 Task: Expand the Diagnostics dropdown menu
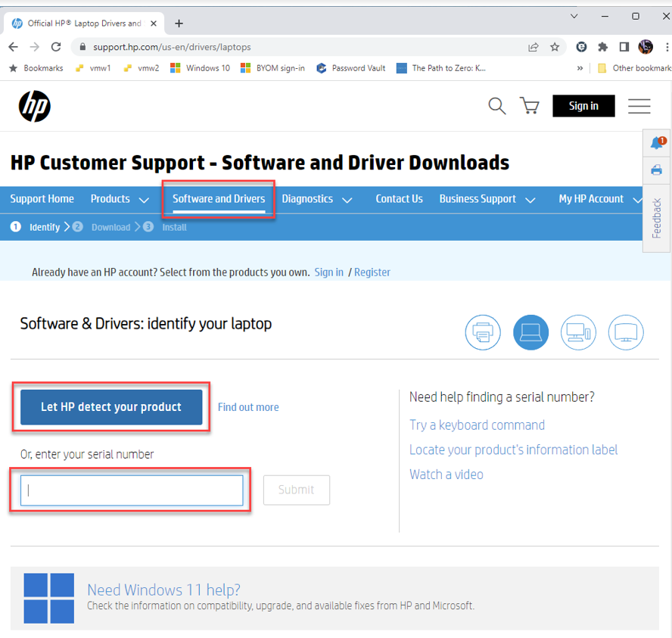(316, 199)
